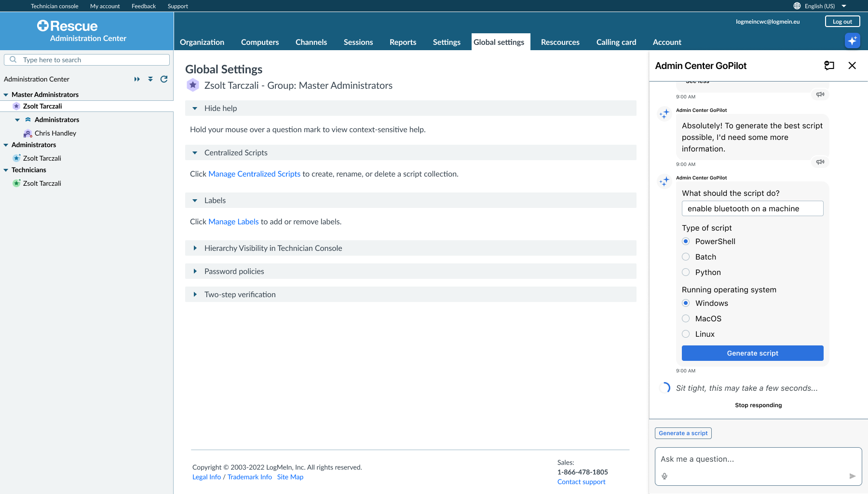Screen dimensions: 868x494
Task: Open the Trademark Info link
Action: [249, 477]
